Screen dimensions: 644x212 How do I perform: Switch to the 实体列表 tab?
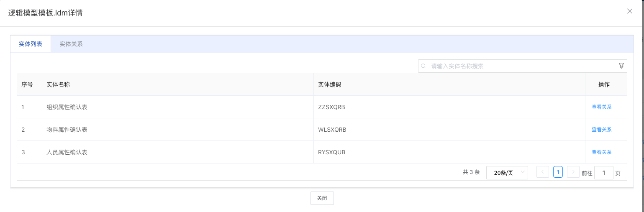pyautogui.click(x=31, y=44)
